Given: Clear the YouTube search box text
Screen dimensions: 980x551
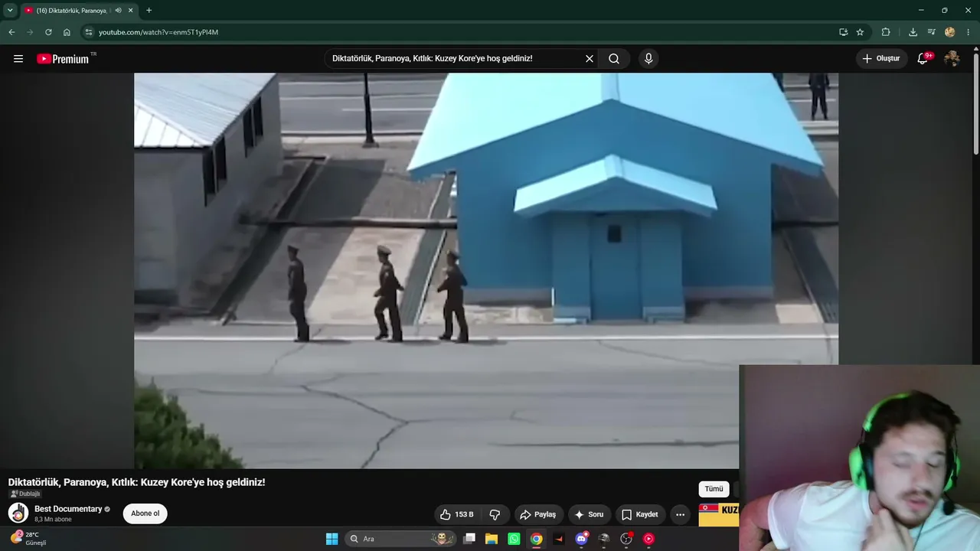Looking at the screenshot, I should point(590,59).
